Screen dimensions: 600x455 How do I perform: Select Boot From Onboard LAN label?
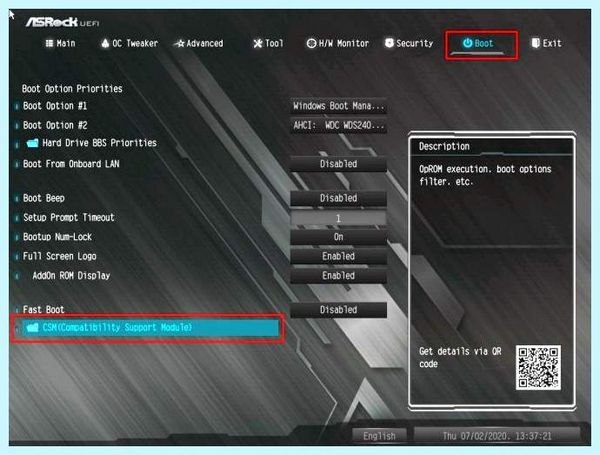tap(71, 164)
